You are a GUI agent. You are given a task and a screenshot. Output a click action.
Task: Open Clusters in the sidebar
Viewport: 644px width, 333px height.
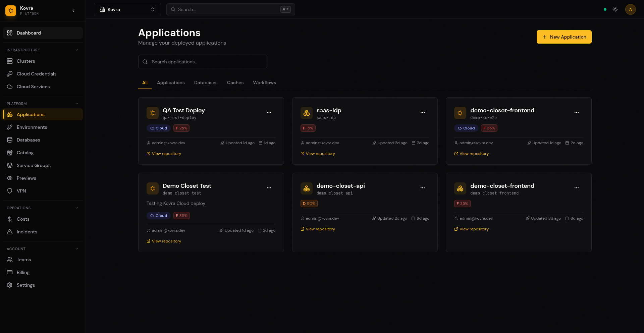tap(43, 61)
